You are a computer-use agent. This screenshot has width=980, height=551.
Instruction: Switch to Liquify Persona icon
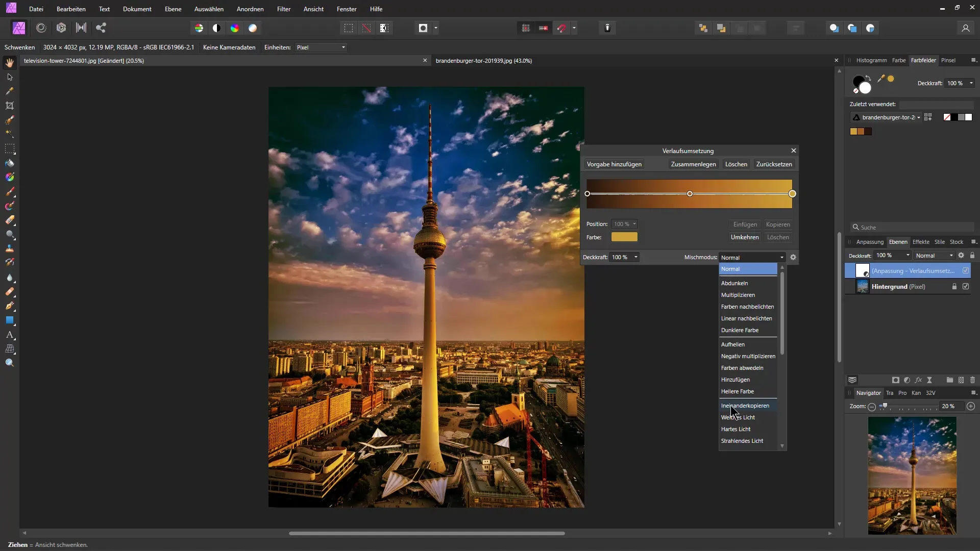[41, 28]
